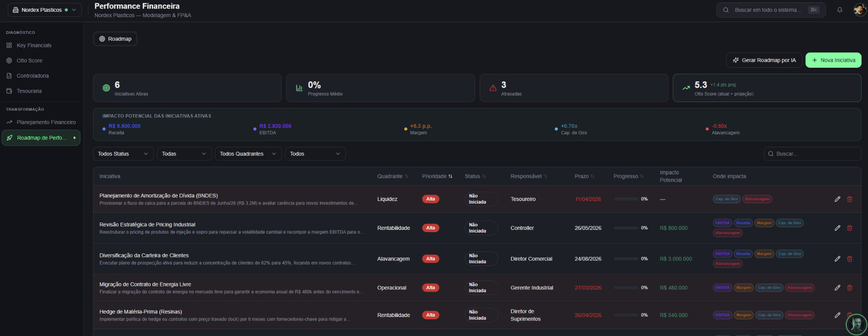Open the Todos Quadrantes filter dropdown
Image resolution: width=868 pixels, height=336 pixels.
click(248, 154)
